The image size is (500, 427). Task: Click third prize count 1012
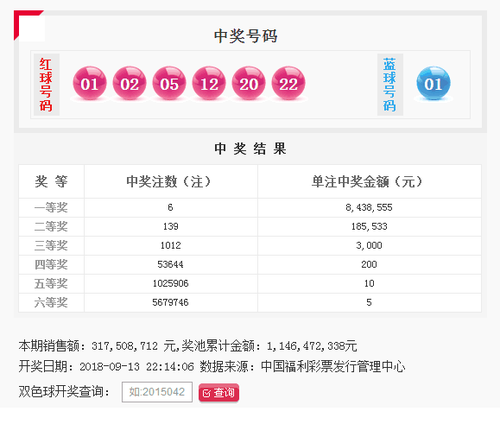click(x=171, y=246)
